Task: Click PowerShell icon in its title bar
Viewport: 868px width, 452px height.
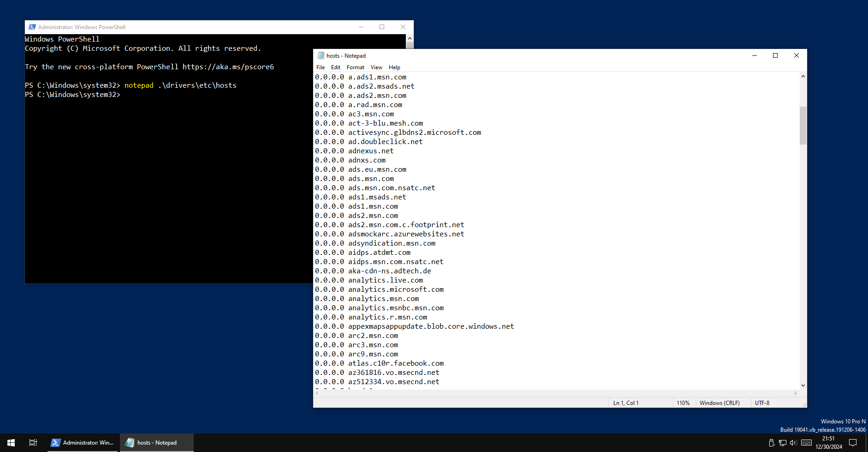Action: [x=32, y=27]
